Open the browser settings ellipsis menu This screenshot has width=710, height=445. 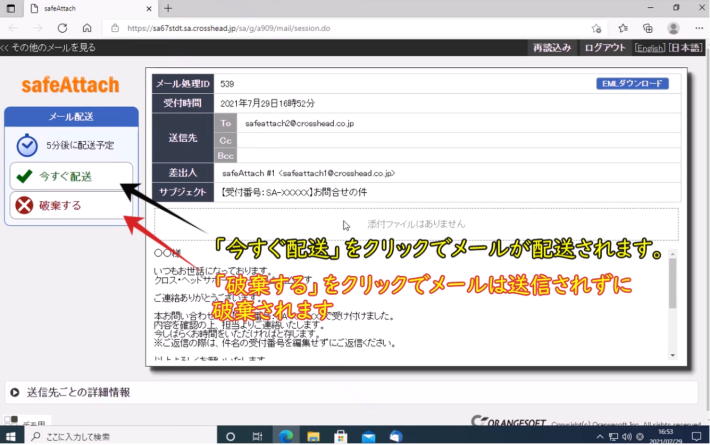tap(699, 28)
